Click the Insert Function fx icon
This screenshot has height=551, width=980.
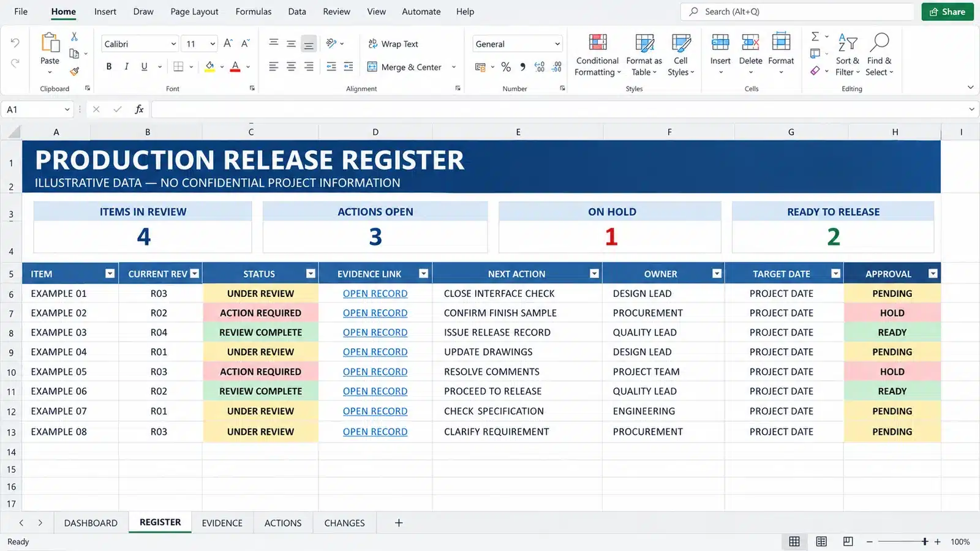[139, 109]
